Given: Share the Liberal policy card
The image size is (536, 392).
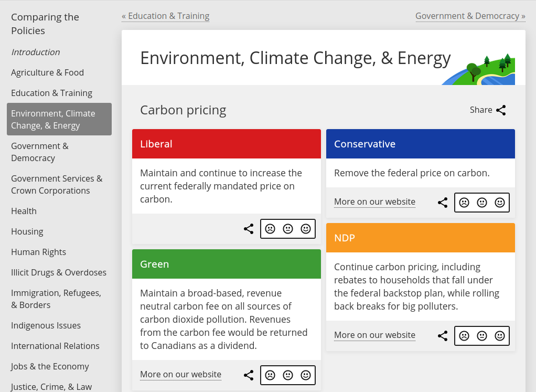Looking at the screenshot, I should click(249, 228).
